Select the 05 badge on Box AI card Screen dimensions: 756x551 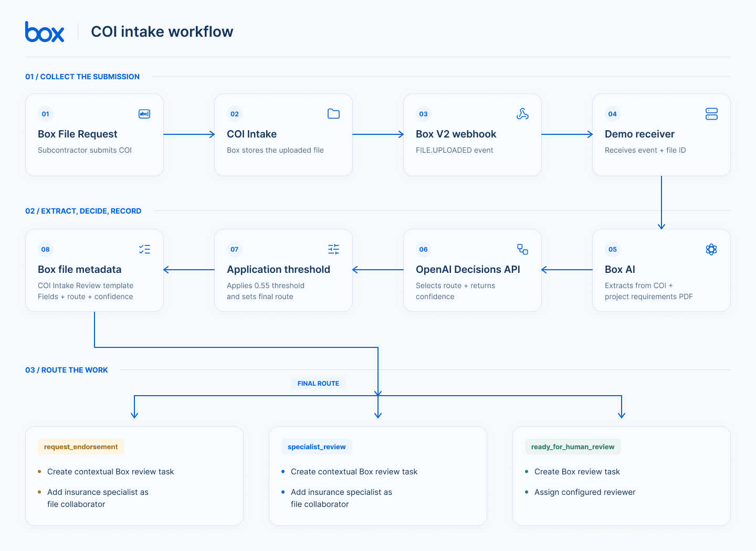coord(613,249)
